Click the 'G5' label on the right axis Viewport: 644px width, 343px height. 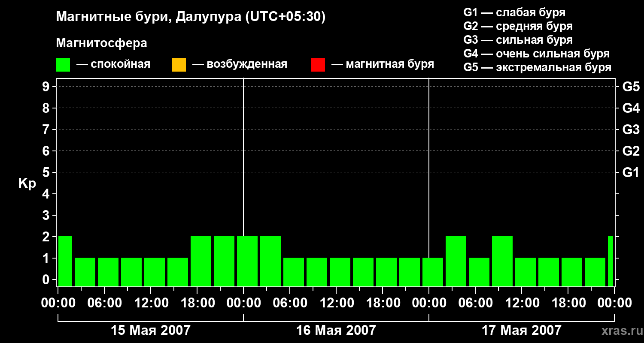pos(631,87)
